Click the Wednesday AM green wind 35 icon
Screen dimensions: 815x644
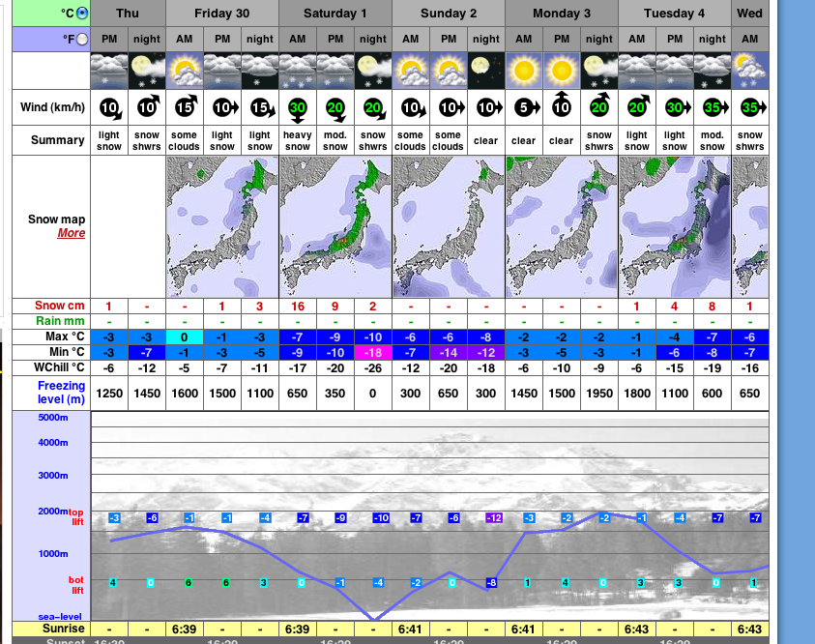[x=752, y=107]
